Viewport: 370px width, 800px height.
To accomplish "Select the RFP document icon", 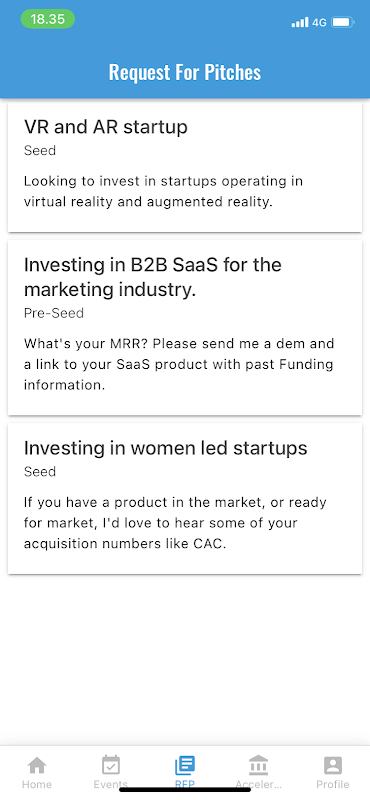I will 185,765.
